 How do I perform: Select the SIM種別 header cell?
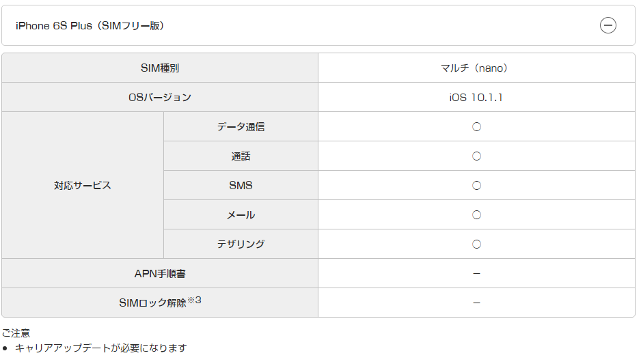click(x=160, y=68)
